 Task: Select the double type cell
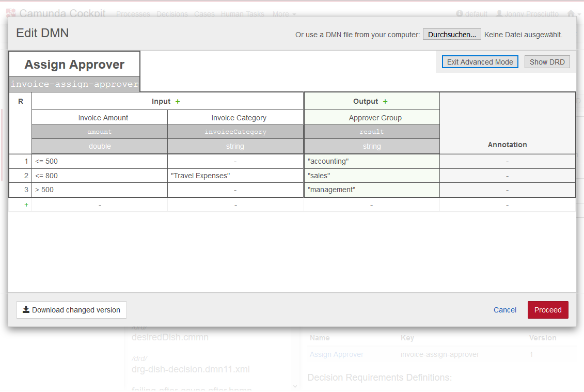coord(100,147)
